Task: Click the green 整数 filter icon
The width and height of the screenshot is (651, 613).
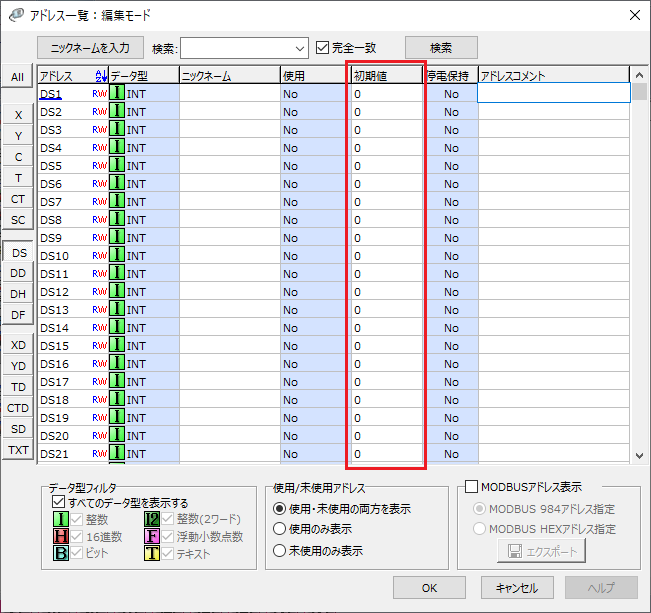Action: coord(61,519)
